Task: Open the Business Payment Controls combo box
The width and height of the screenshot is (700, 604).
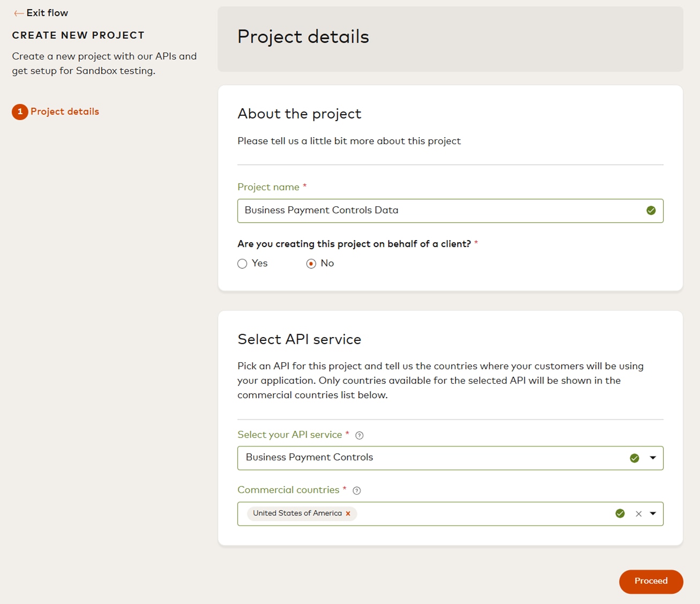Action: pyautogui.click(x=429, y=458)
